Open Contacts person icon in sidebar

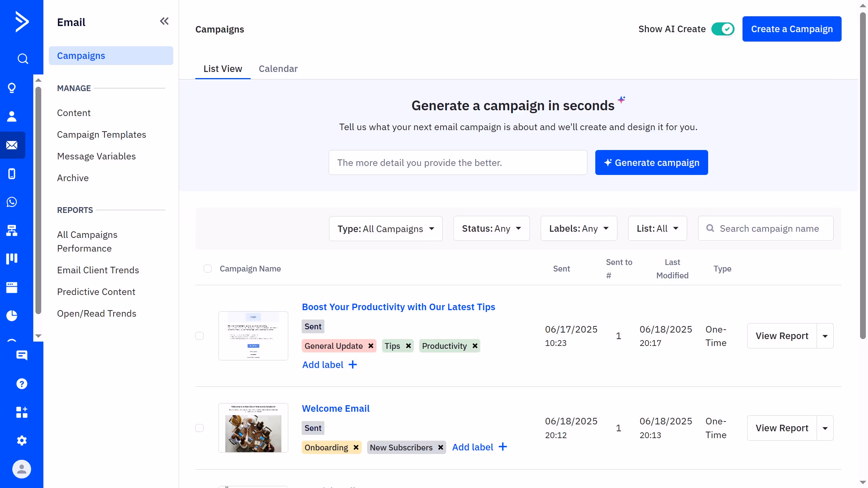coord(12,116)
